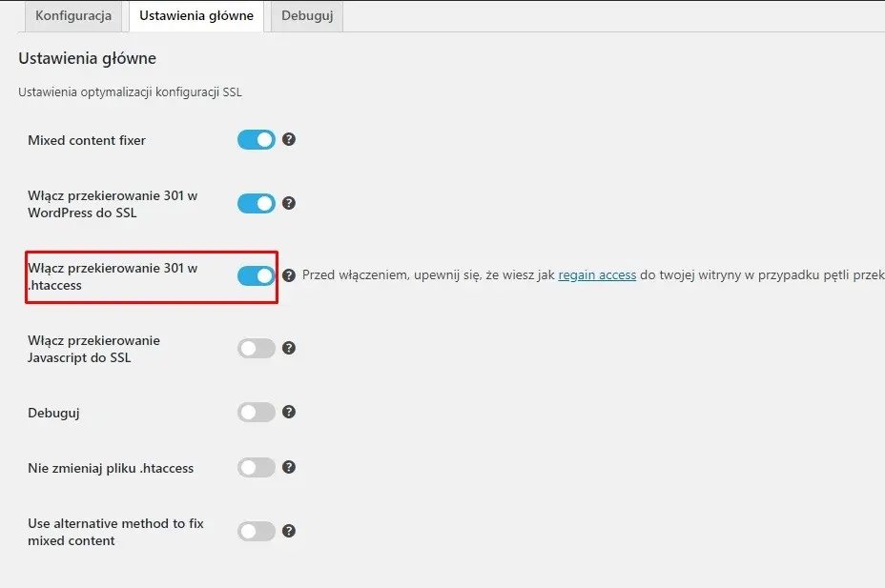The image size is (885, 588).
Task: Enable Use alternative method to fix mixed content
Action: tap(256, 532)
